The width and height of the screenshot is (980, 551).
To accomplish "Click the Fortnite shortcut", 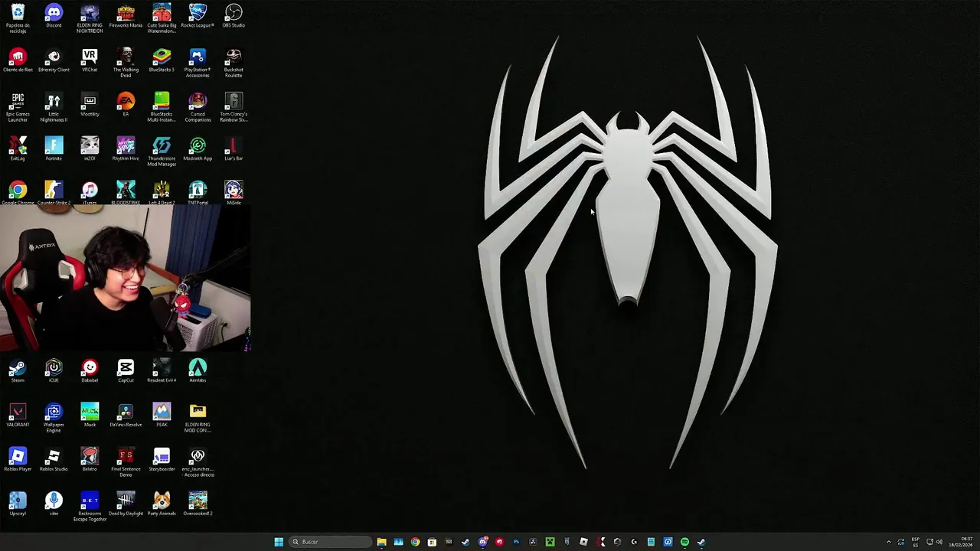I will 54,149.
